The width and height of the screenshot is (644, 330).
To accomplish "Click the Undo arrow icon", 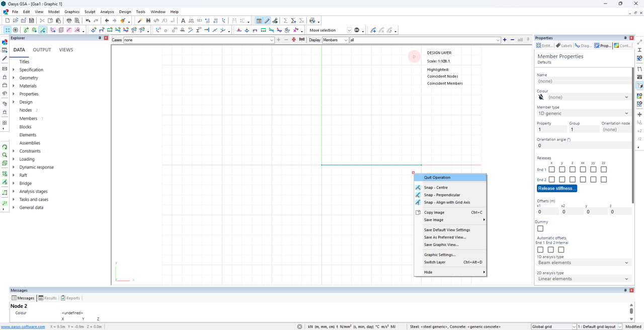I will [88, 21].
